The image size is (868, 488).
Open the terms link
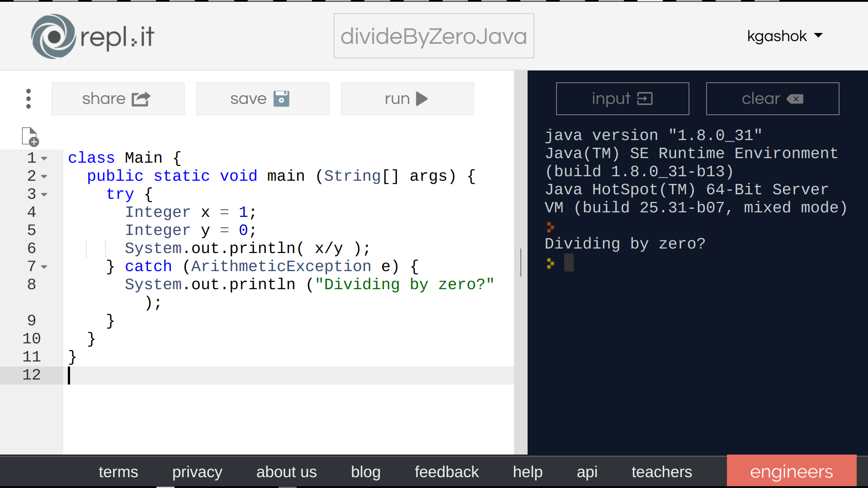pos(118,472)
